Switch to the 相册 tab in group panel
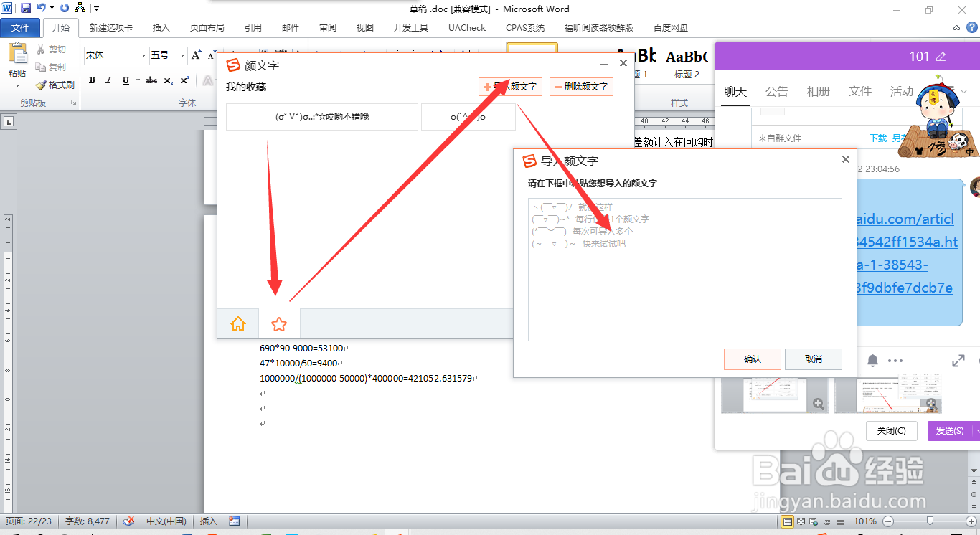Image resolution: width=980 pixels, height=535 pixels. [819, 91]
